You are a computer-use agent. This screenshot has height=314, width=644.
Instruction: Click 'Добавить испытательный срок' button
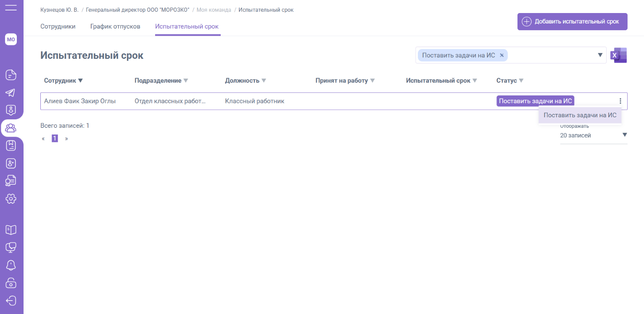572,22
